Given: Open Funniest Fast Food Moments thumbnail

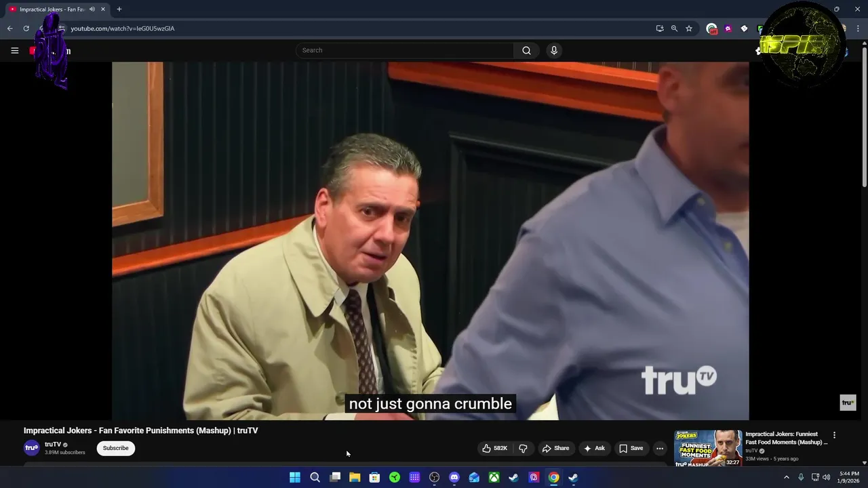Looking at the screenshot, I should (x=708, y=448).
